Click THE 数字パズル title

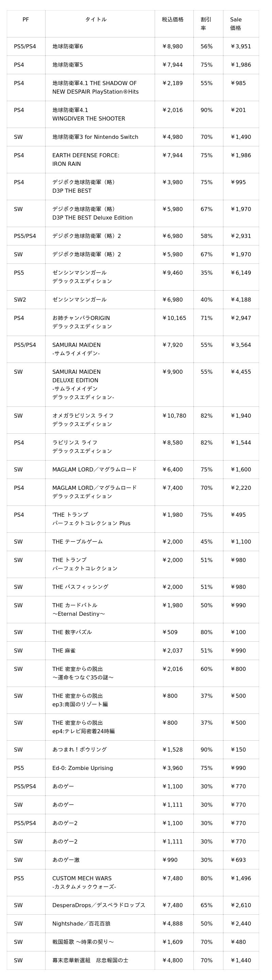(72, 632)
